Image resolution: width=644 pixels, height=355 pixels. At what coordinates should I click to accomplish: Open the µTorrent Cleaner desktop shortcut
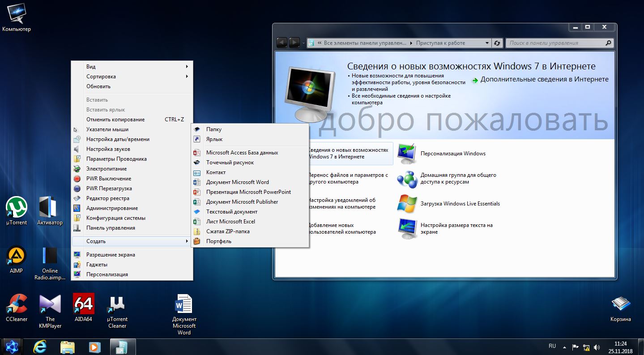pos(117,311)
